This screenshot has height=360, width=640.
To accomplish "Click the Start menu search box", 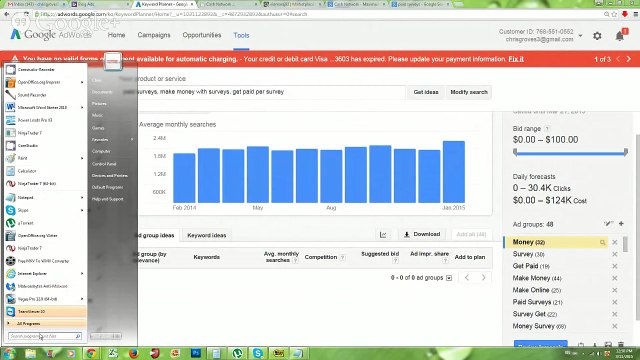I will (44, 336).
